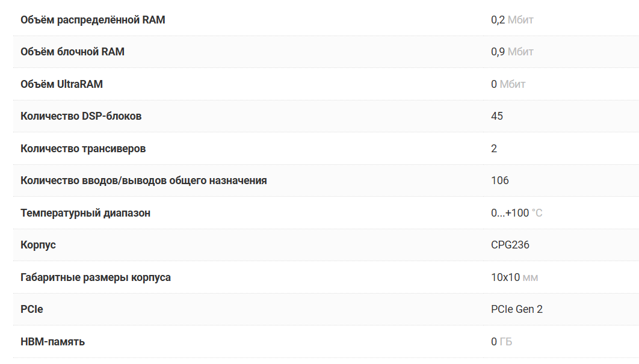Click the 0,2 Мбит value

pyautogui.click(x=512, y=20)
